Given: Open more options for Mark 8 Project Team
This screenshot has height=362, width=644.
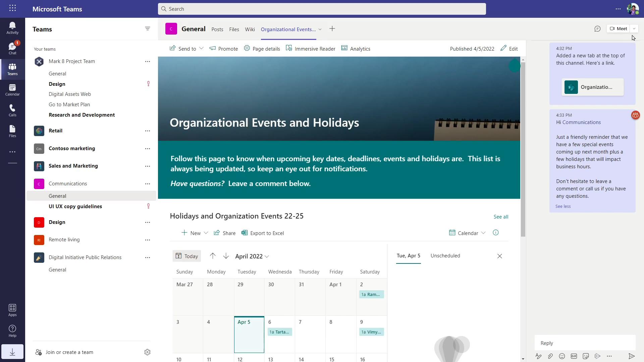Looking at the screenshot, I should [x=148, y=61].
